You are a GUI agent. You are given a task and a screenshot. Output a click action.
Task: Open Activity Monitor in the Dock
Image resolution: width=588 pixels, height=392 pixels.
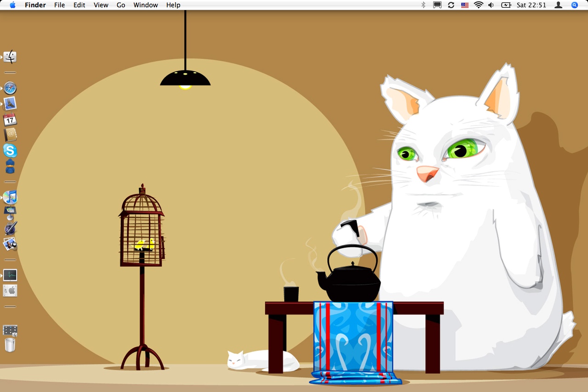point(10,275)
